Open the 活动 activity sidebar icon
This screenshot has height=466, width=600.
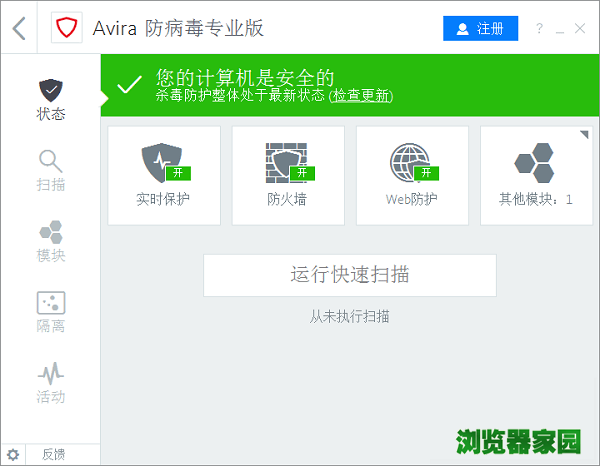51,383
